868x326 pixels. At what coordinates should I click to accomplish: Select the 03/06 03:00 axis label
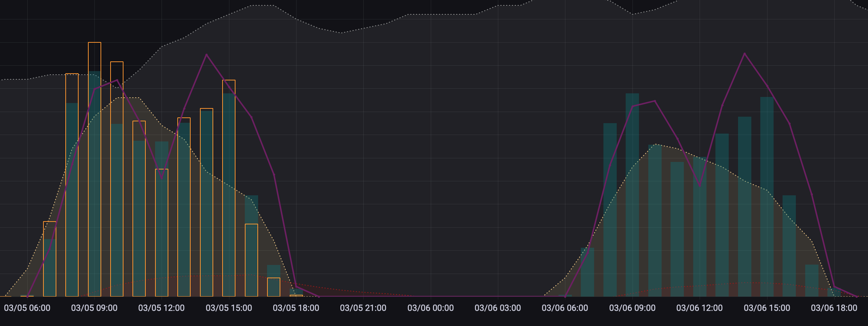pos(498,308)
